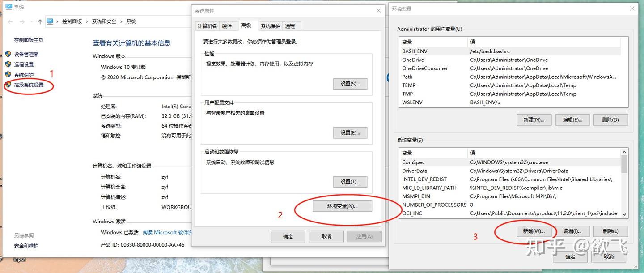
Task: Select TEMP user variable row
Action: coord(510,85)
